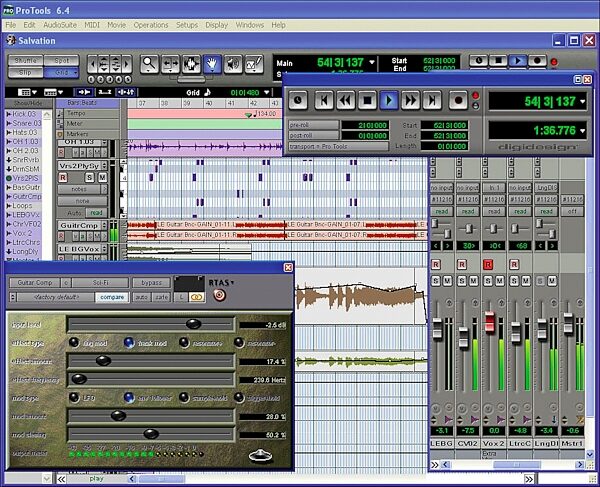Select Slip edit mode

point(26,72)
